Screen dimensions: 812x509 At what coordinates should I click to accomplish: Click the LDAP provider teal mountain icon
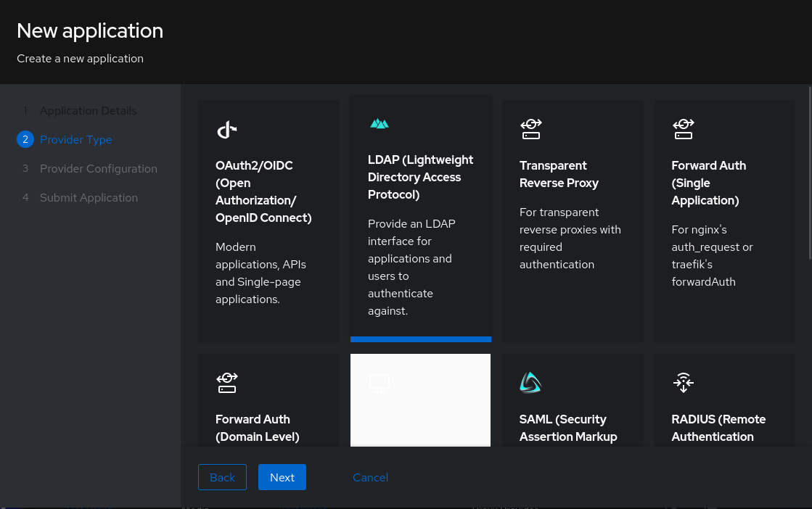click(x=379, y=124)
